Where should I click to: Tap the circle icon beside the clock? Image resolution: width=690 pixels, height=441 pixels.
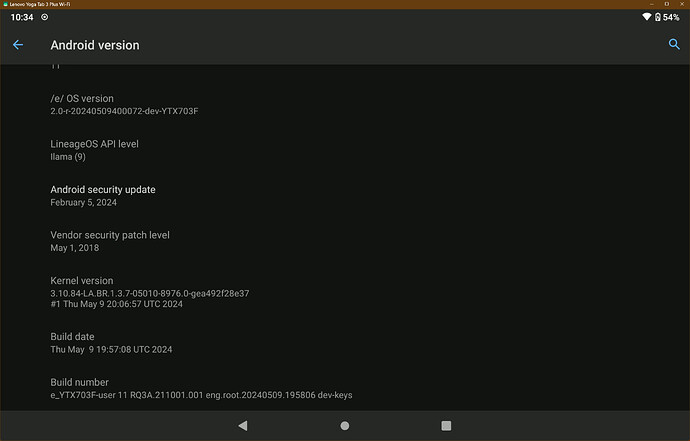tap(44, 17)
